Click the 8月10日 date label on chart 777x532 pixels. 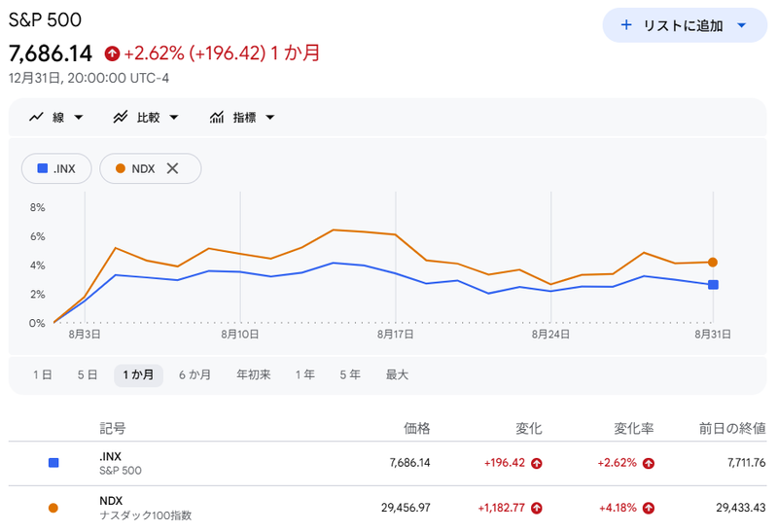[240, 335]
